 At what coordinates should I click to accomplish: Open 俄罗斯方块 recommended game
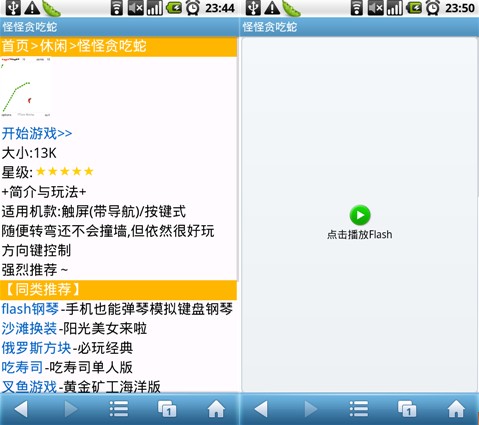tap(36, 348)
